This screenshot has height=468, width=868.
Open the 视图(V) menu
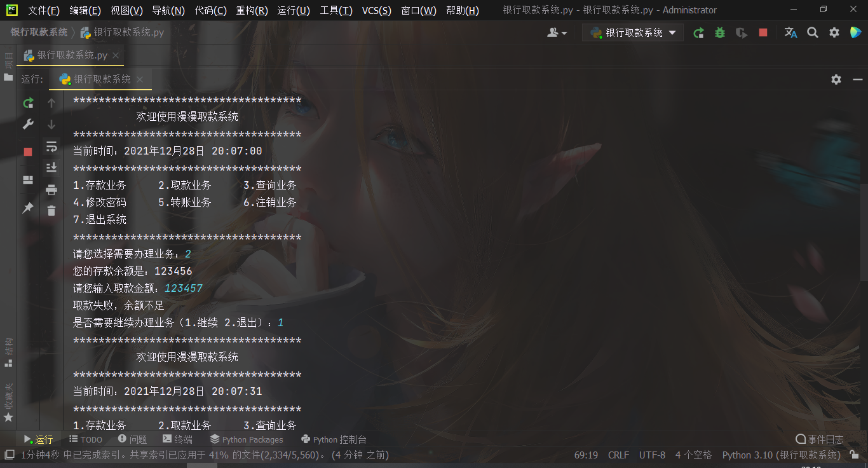[x=126, y=10]
